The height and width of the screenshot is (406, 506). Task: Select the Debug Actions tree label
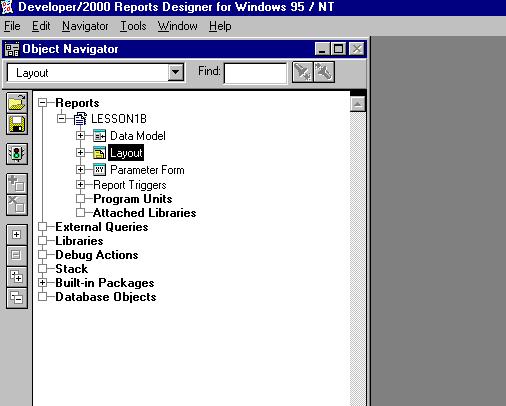pos(97,255)
